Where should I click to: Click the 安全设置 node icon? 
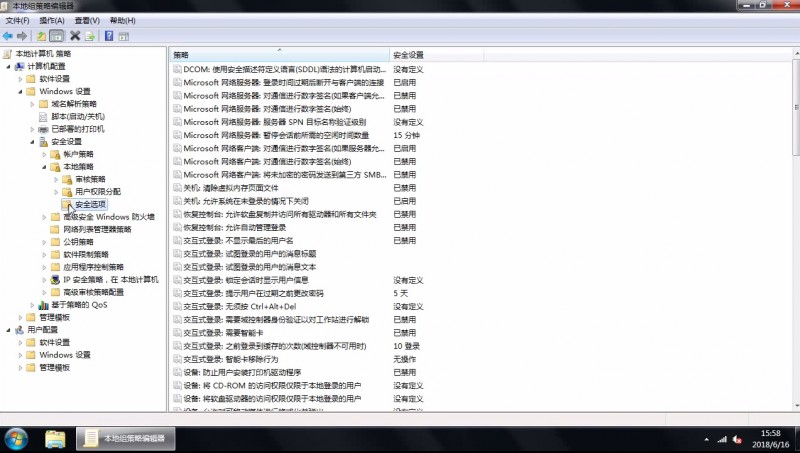tap(43, 142)
